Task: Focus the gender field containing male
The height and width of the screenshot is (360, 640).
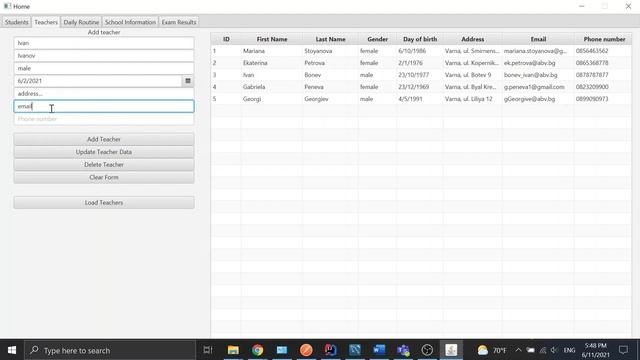Action: click(104, 68)
